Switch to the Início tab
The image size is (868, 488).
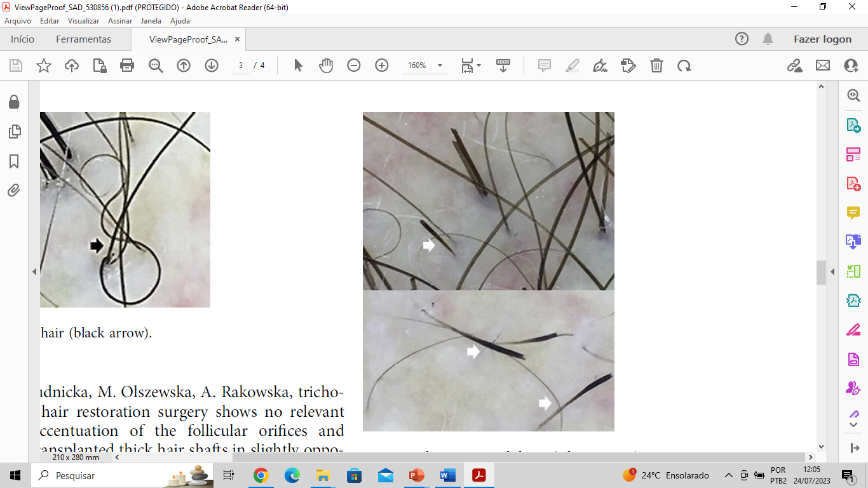point(22,39)
